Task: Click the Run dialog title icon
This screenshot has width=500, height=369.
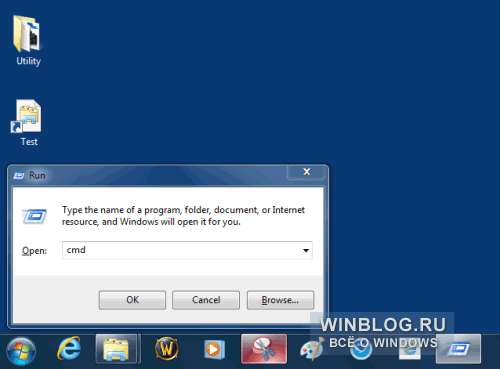Action: coord(19,175)
